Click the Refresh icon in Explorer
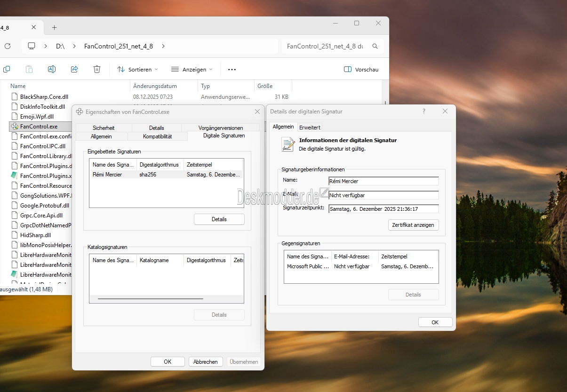Viewport: 567px width, 392px height. (x=7, y=46)
